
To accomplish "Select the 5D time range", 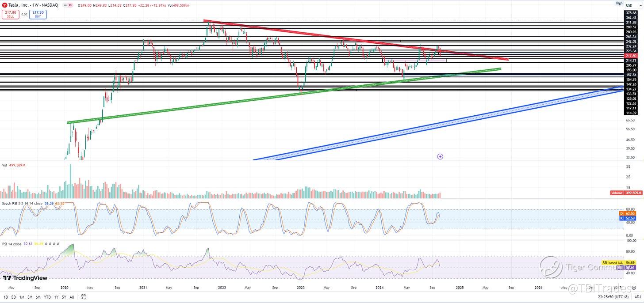I will (13, 297).
